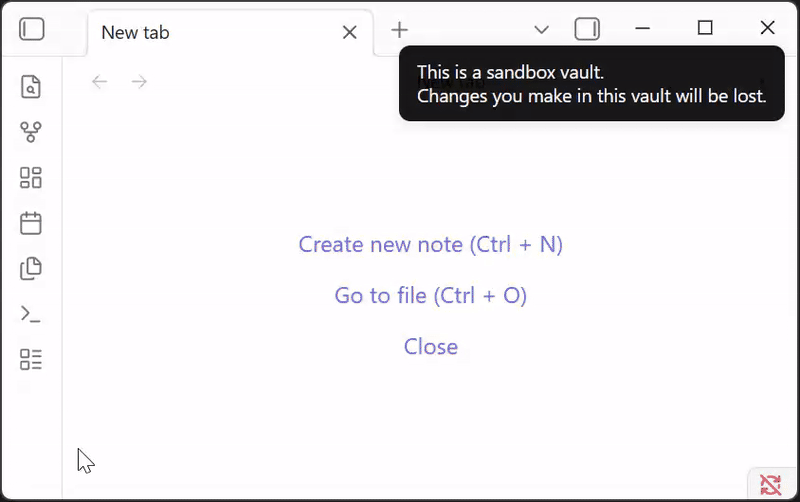Image resolution: width=800 pixels, height=502 pixels.
Task: Select the "New tab" tab
Action: [200, 32]
